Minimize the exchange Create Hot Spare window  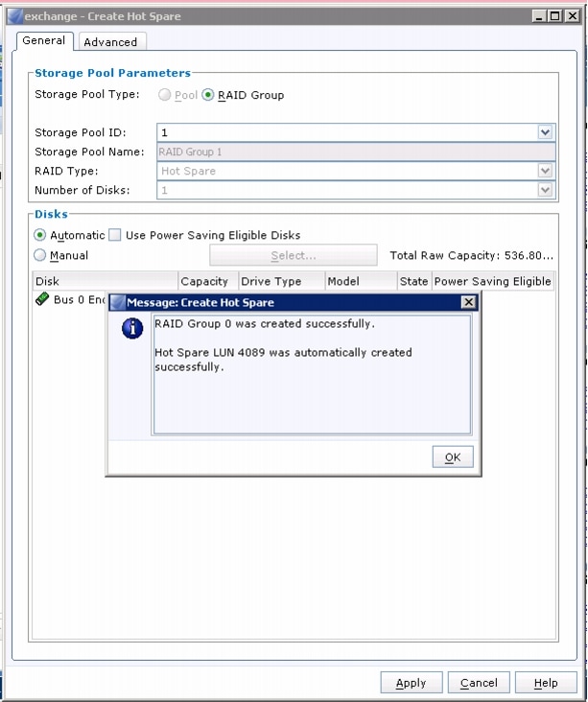pyautogui.click(x=539, y=16)
